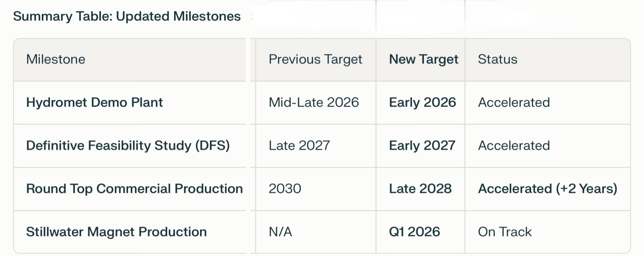Select the Q1 2026 new target cell
644x256 pixels.
[x=414, y=232]
